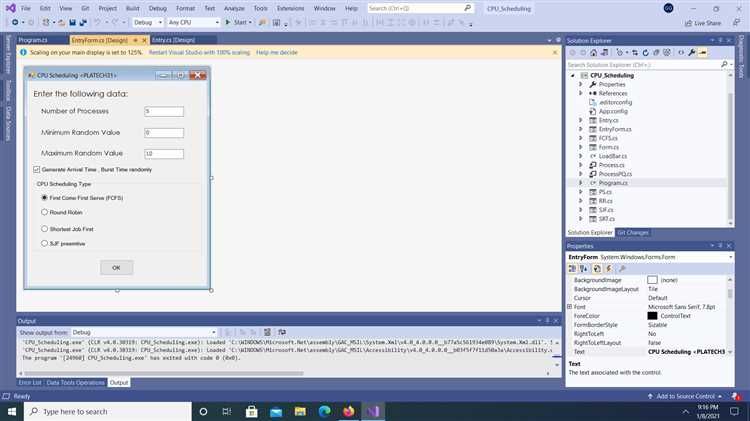This screenshot has width=750, height=421.
Task: Select SJF preemtive radio button
Action: (x=44, y=244)
